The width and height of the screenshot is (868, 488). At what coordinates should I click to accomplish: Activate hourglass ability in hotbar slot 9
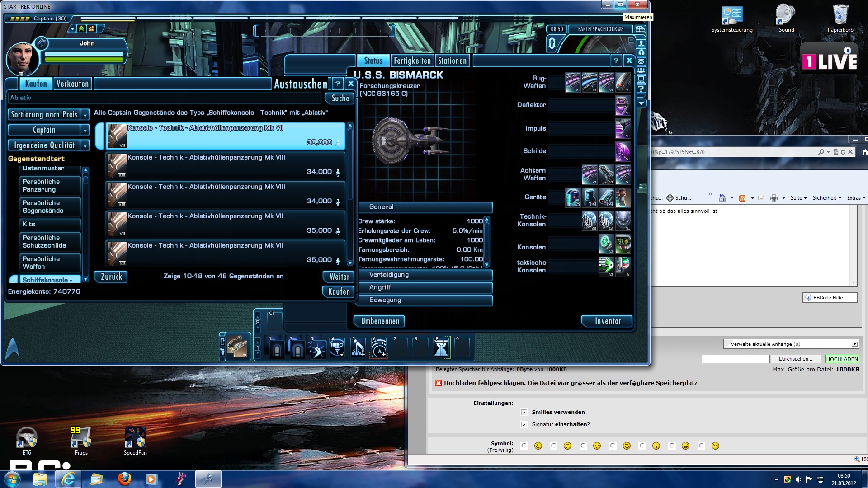(x=441, y=348)
